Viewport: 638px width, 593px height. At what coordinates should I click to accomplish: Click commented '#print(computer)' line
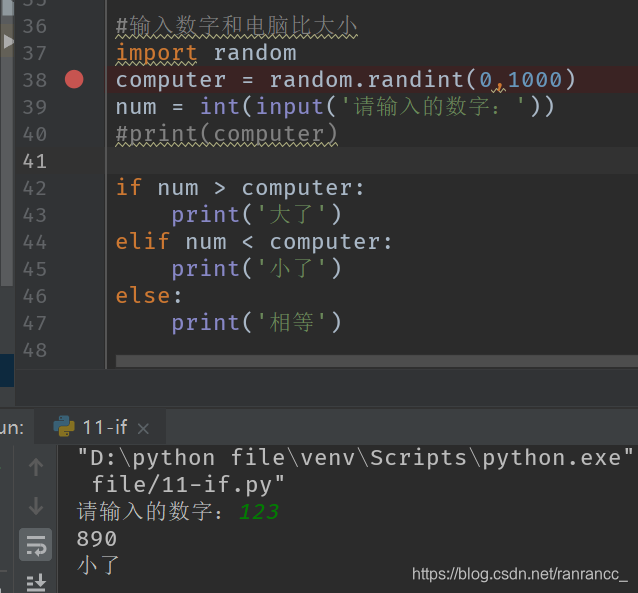226,133
